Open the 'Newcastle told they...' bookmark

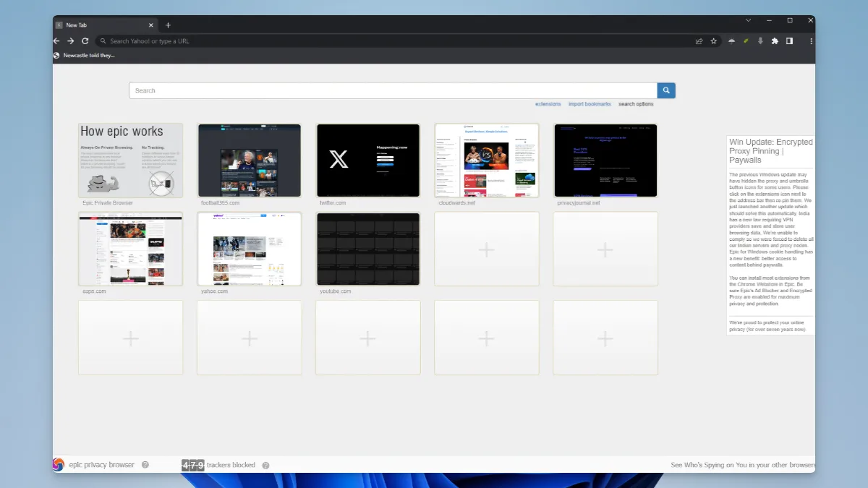(84, 56)
